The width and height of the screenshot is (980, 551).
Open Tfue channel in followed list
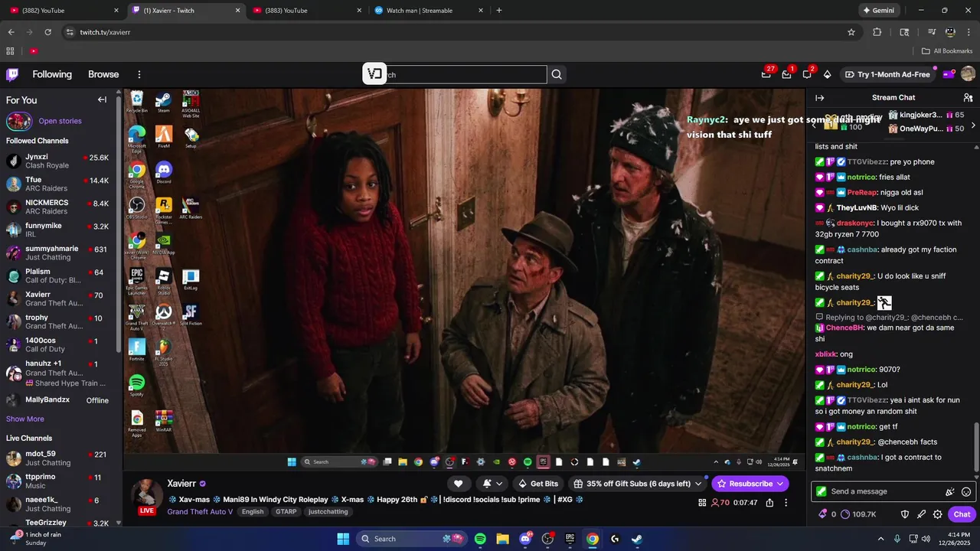point(58,184)
